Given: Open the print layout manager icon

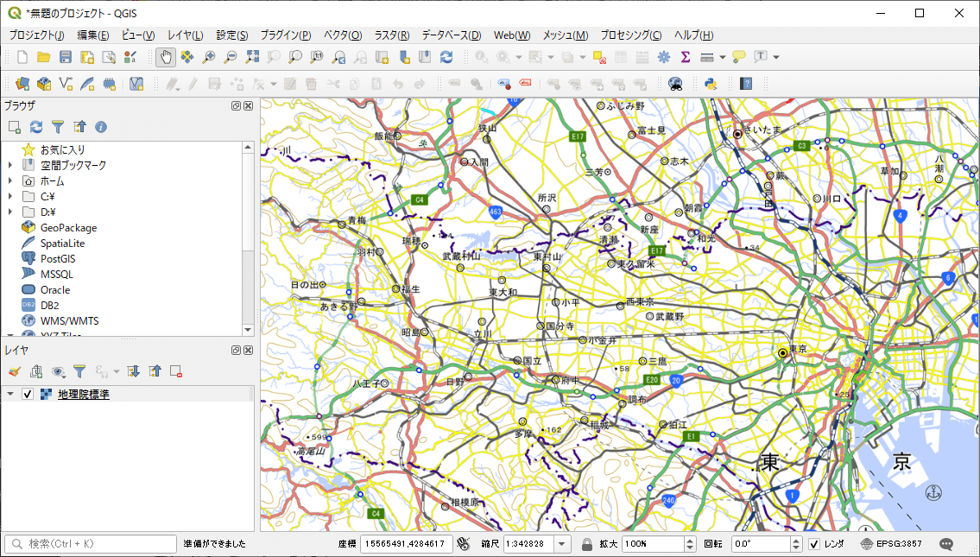Looking at the screenshot, I should (x=109, y=58).
